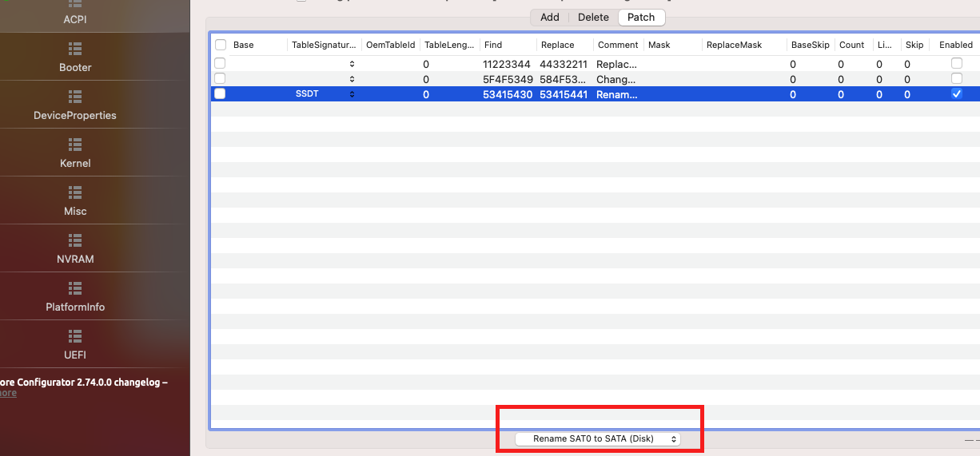The height and width of the screenshot is (456, 980).
Task: Select the NVRAM sidebar icon
Action: pos(75,240)
